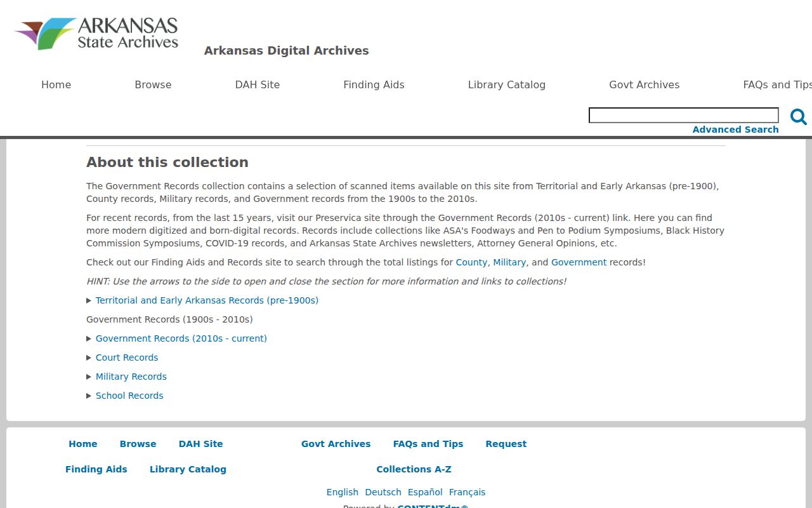The width and height of the screenshot is (812, 508).
Task: Open Browse in the footer
Action: pyautogui.click(x=138, y=444)
